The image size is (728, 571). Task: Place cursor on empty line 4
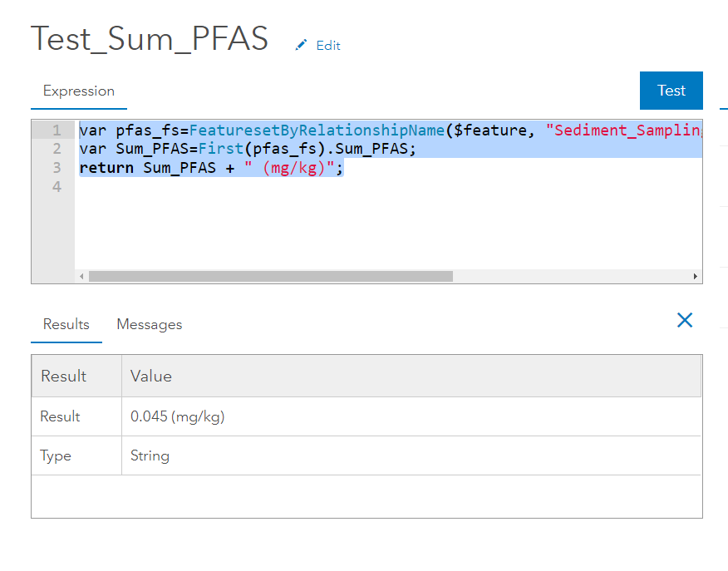tap(249, 187)
